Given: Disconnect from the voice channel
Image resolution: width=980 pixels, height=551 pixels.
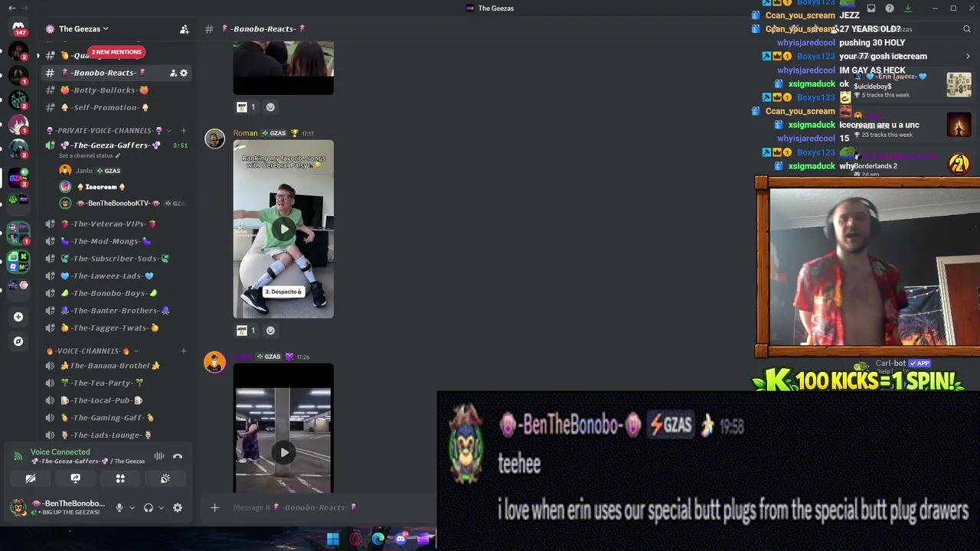Looking at the screenshot, I should (x=178, y=457).
